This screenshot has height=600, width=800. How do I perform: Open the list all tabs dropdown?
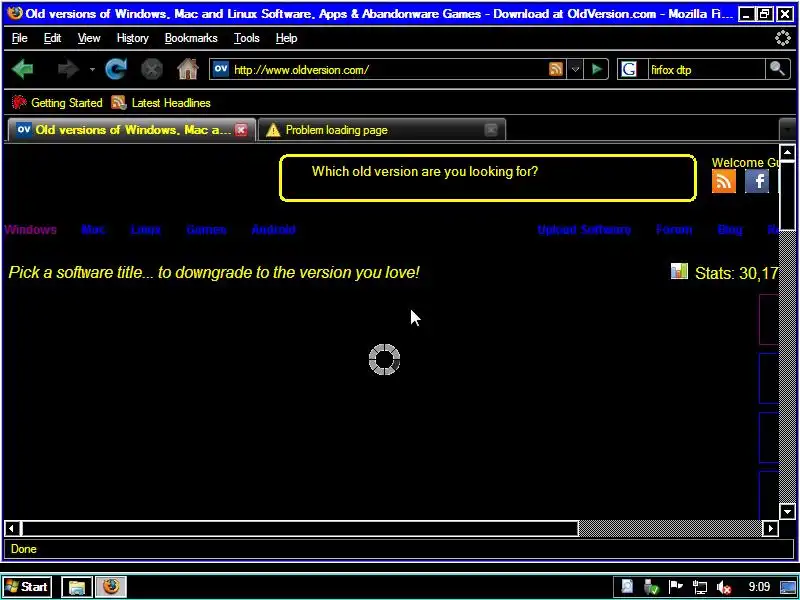[x=788, y=130]
